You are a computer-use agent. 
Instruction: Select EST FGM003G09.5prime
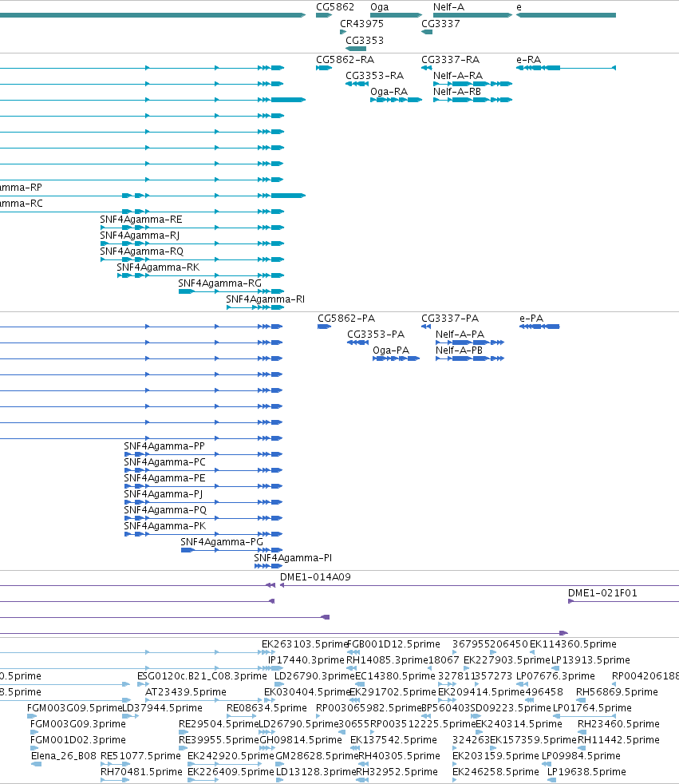pyautogui.click(x=74, y=708)
